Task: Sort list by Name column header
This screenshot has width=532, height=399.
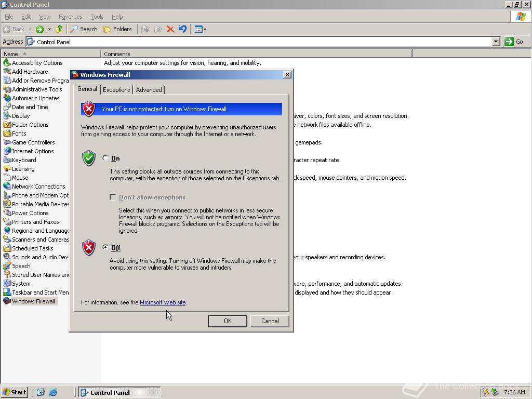Action: pos(51,54)
